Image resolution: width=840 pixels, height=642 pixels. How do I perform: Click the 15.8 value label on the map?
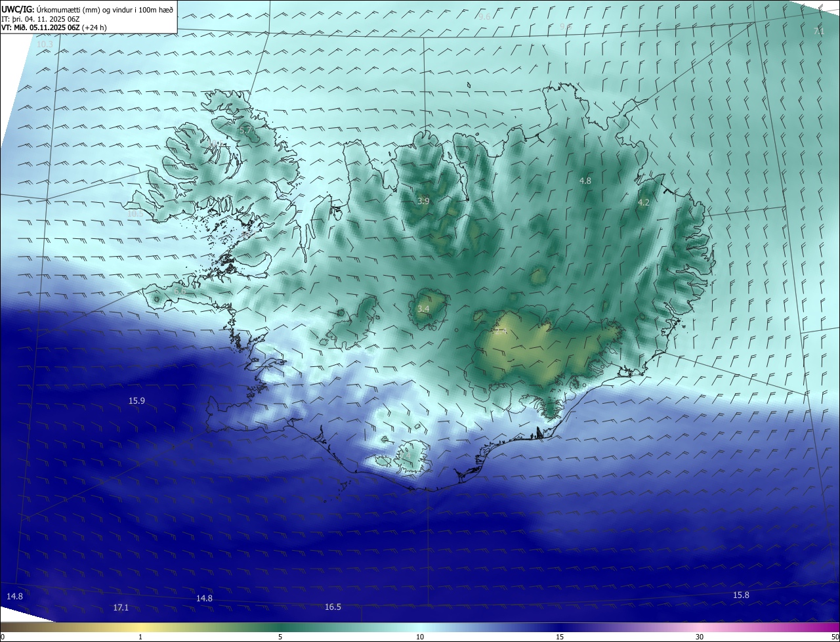[741, 595]
